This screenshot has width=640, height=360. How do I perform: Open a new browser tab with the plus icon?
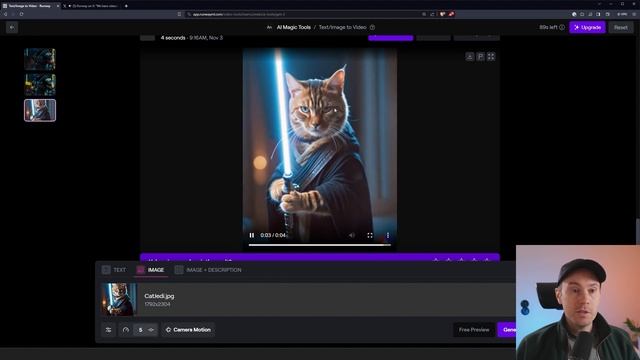click(x=126, y=6)
